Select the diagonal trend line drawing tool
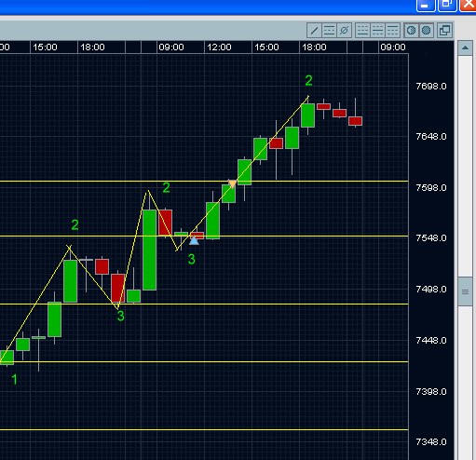 [x=314, y=31]
